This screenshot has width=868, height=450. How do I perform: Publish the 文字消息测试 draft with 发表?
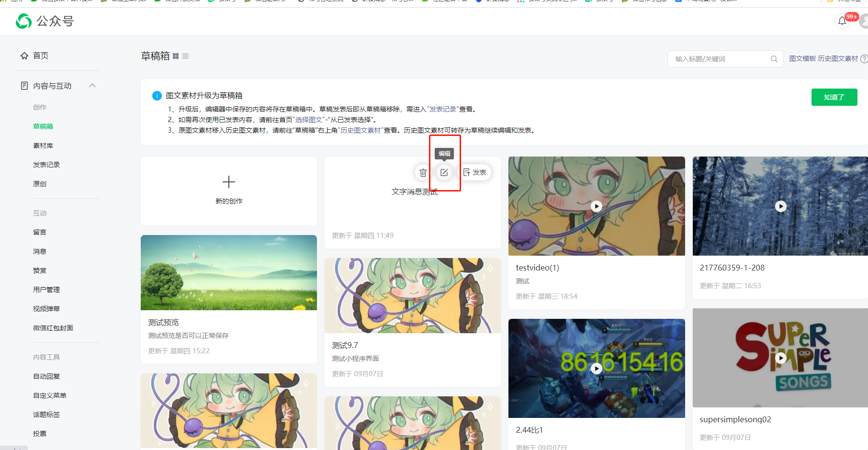tap(474, 172)
